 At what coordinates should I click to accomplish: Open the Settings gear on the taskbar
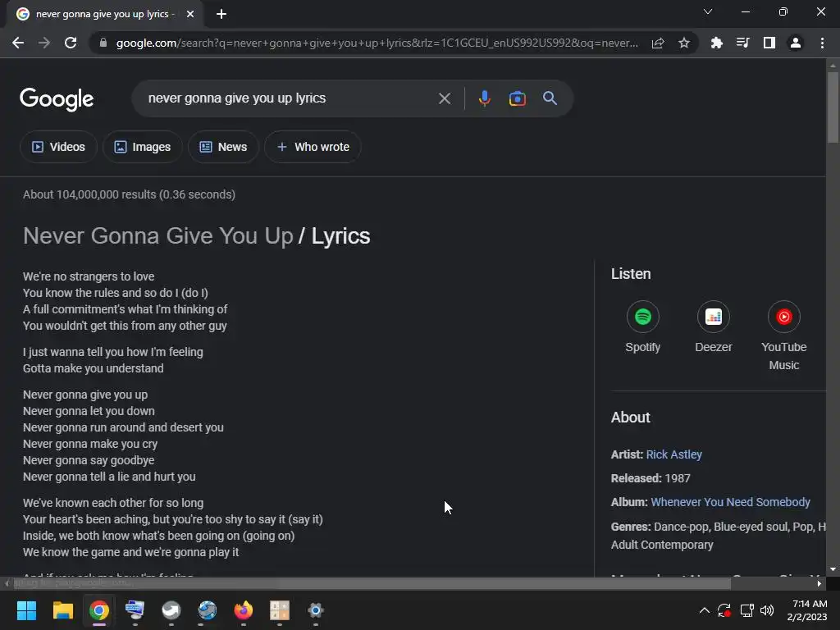(x=316, y=610)
